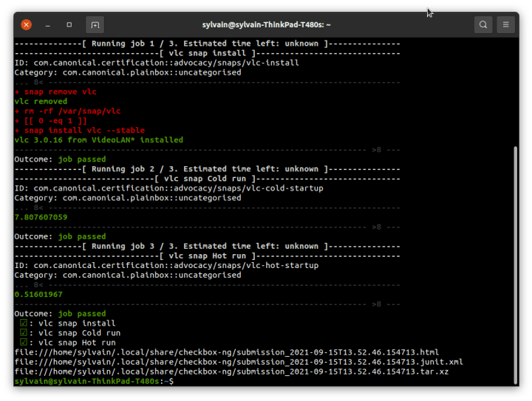The image size is (532, 401).
Task: Click the checkmark beside vlc snap install
Action: 24,323
